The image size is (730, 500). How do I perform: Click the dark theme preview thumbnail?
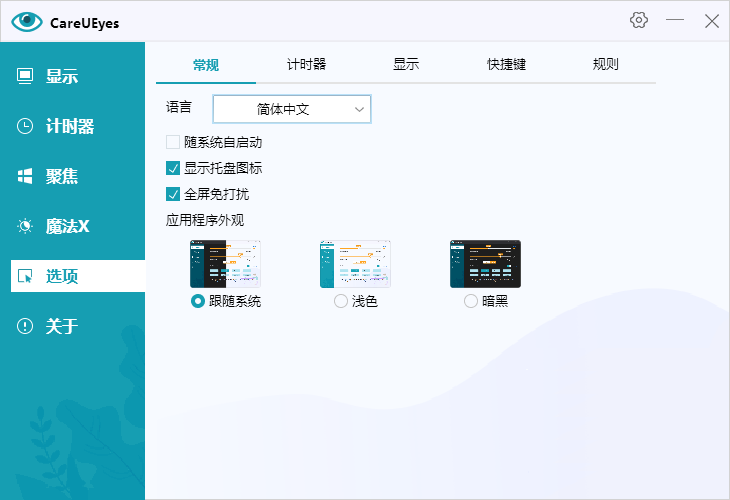(485, 264)
